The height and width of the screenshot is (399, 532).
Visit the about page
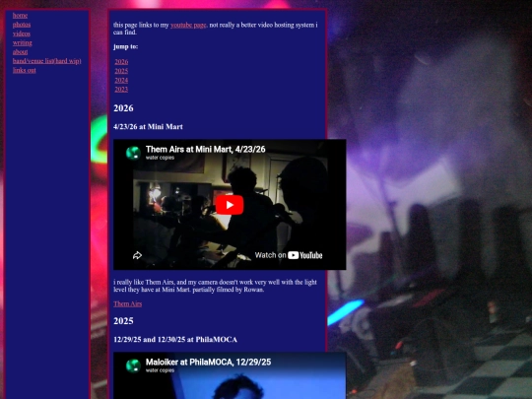click(x=21, y=52)
